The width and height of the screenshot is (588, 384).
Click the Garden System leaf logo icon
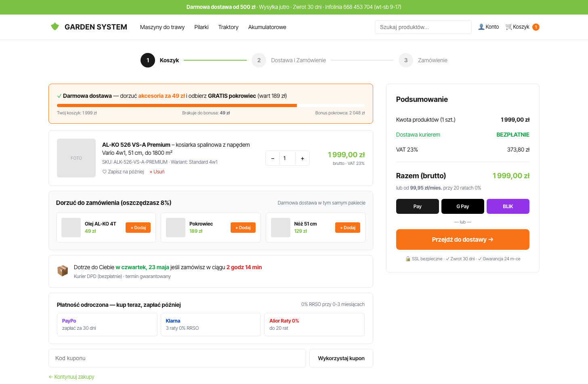pos(55,27)
